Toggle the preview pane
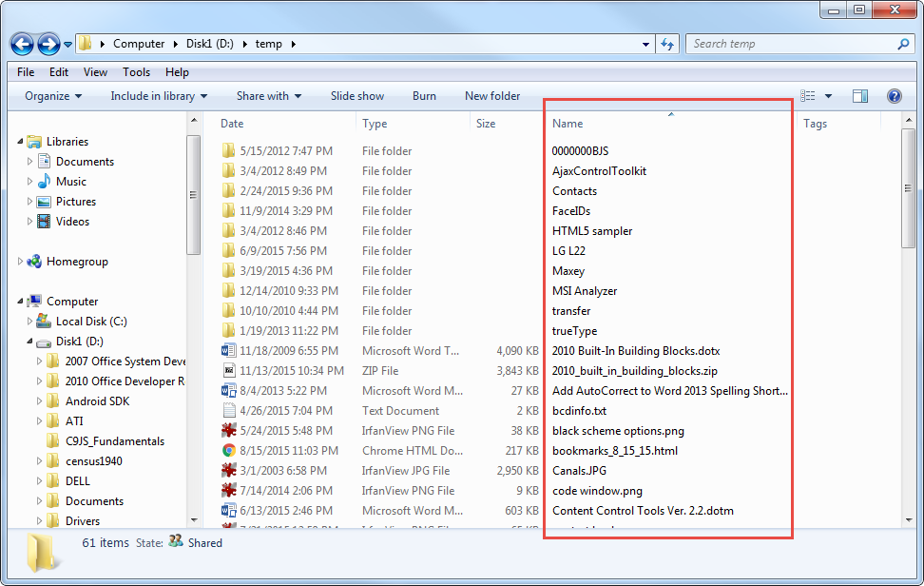 860,95
